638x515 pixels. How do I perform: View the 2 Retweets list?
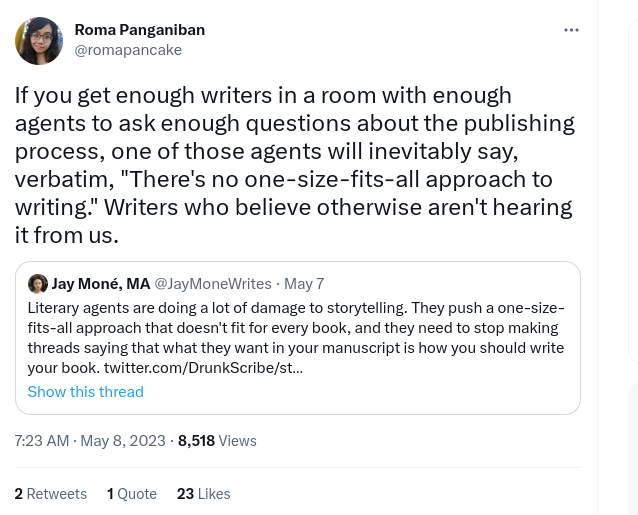point(50,494)
